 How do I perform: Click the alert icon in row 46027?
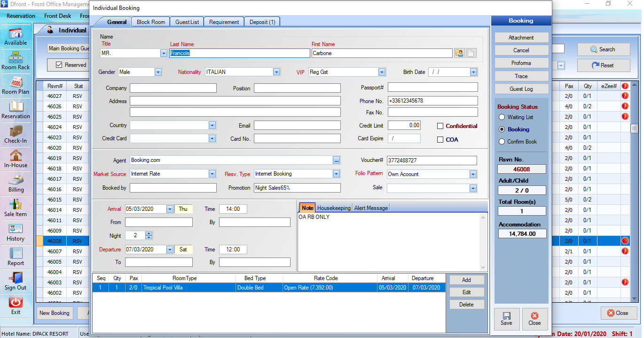click(625, 96)
